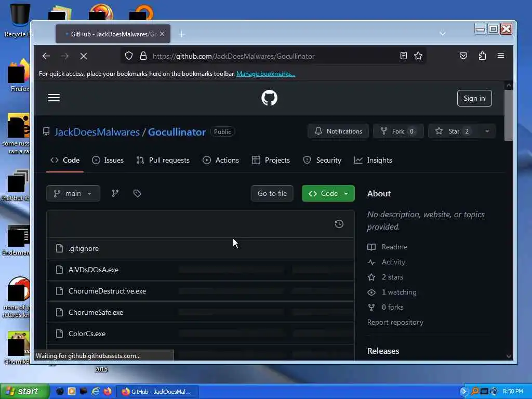Fork the repository

tap(398, 131)
